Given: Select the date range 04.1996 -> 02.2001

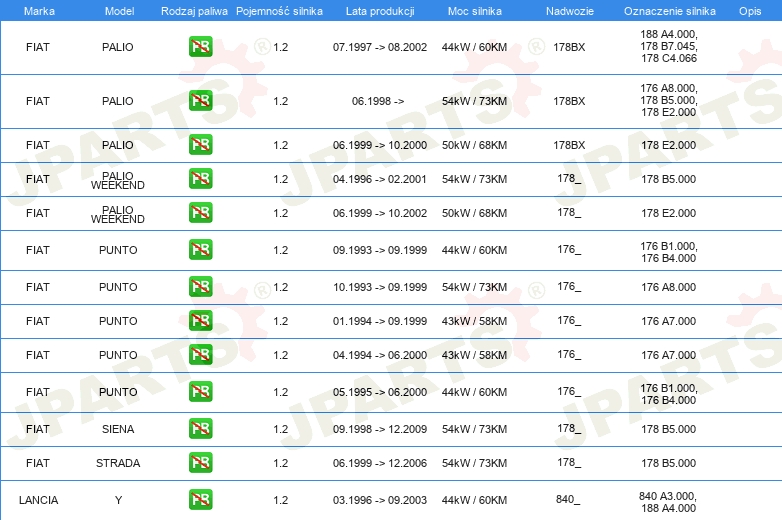Looking at the screenshot, I should point(380,179).
